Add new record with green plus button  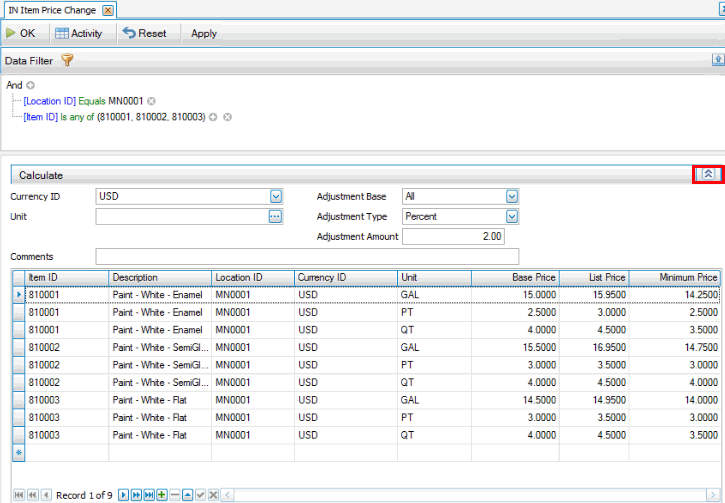coord(161,495)
